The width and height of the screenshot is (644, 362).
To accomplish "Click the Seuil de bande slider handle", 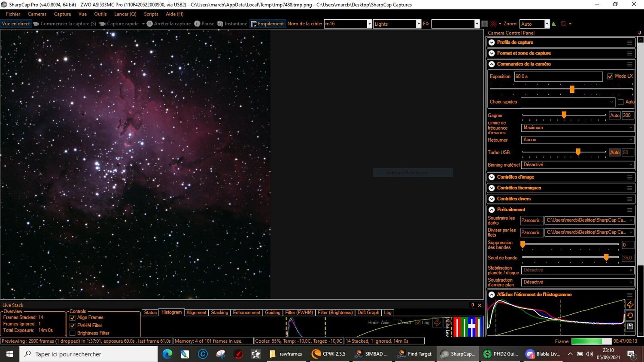I will point(606,257).
